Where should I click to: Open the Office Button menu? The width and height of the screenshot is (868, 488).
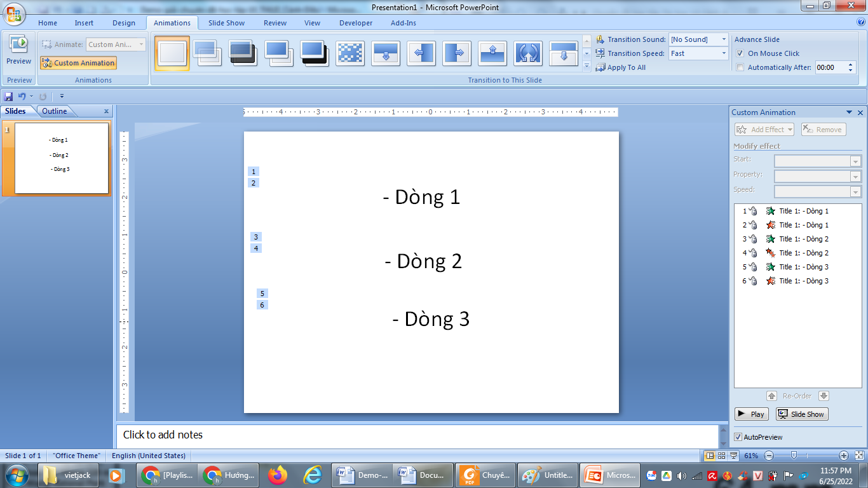point(15,14)
